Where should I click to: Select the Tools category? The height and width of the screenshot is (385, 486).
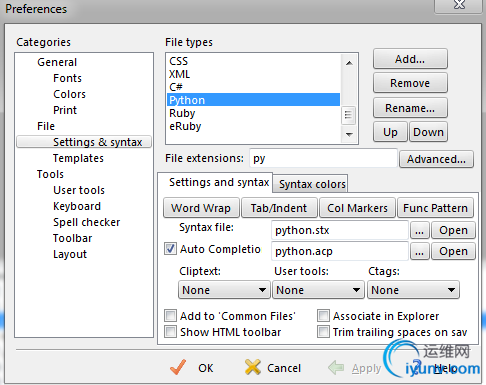point(50,174)
